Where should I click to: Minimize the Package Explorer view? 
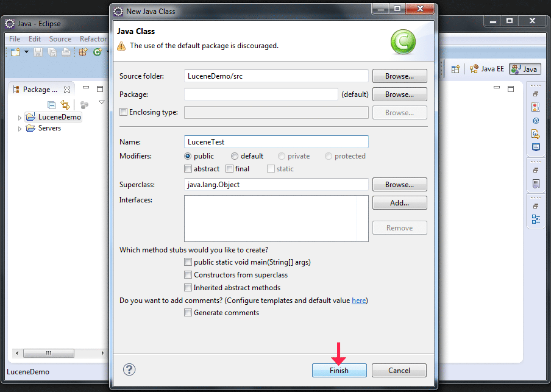click(86, 87)
